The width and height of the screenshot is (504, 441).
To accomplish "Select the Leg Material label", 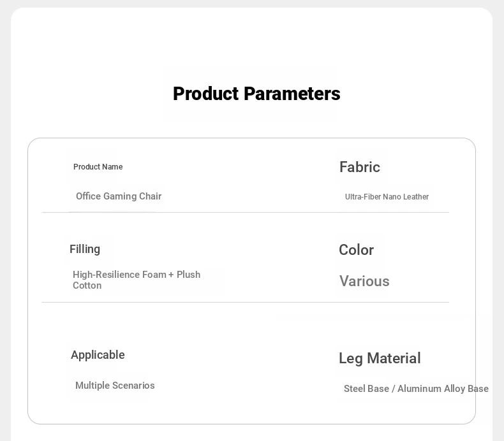I will coord(380,358).
